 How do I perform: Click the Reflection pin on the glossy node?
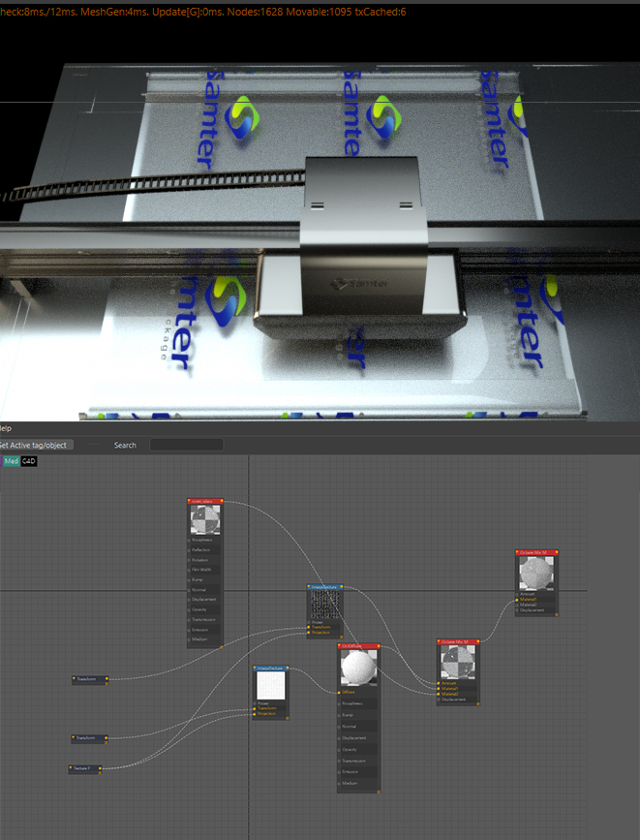(x=189, y=550)
